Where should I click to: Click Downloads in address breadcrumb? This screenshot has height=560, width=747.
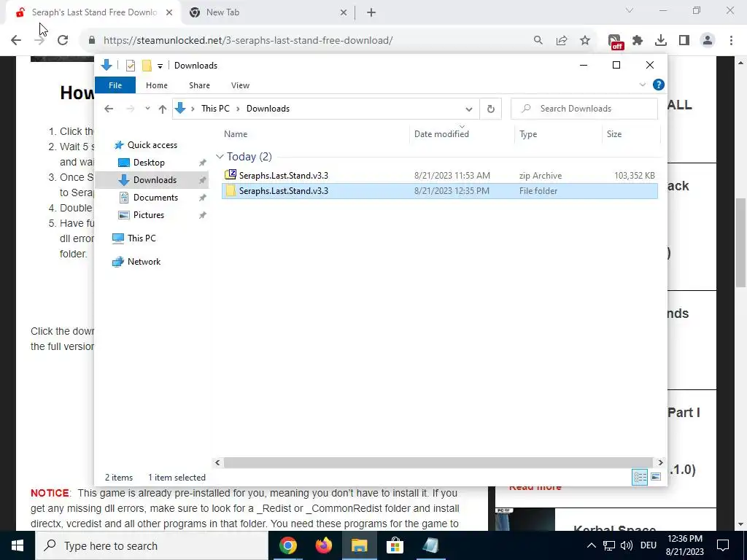point(268,109)
